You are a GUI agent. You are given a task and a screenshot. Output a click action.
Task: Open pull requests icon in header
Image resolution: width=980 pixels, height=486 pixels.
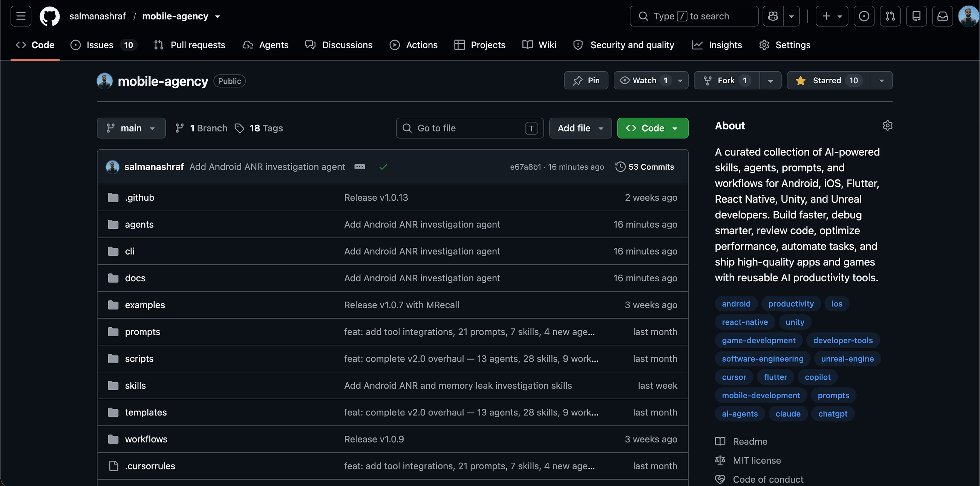[x=890, y=16]
